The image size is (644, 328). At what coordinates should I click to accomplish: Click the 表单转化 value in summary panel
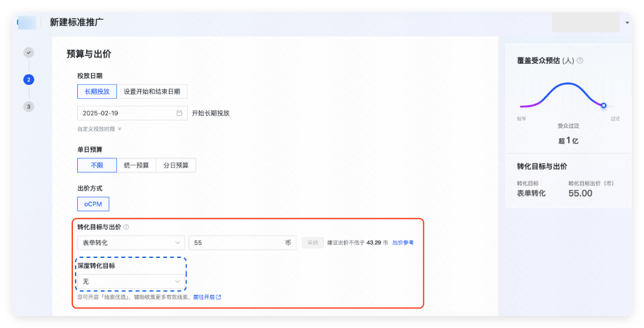[x=531, y=193]
